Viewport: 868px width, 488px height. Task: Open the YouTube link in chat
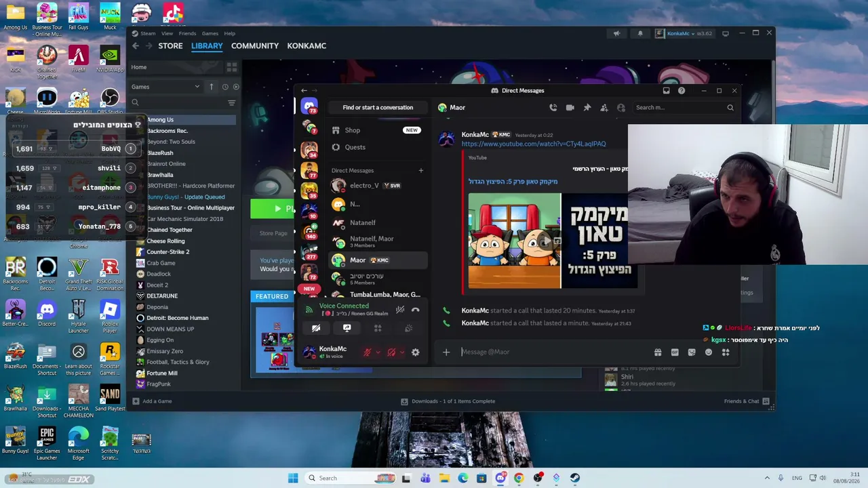534,144
